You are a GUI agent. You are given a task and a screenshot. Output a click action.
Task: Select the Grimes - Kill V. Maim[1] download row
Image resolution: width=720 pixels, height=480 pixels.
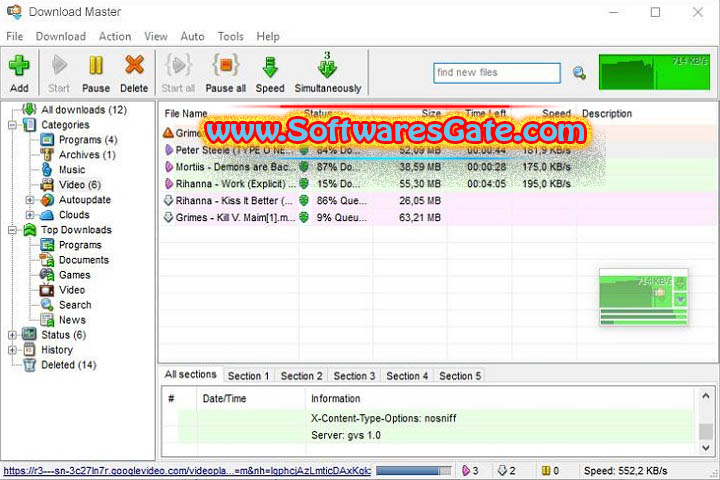437,218
